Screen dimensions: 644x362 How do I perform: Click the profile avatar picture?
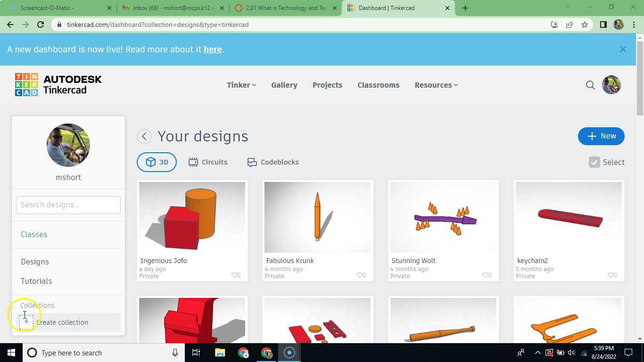pos(611,85)
